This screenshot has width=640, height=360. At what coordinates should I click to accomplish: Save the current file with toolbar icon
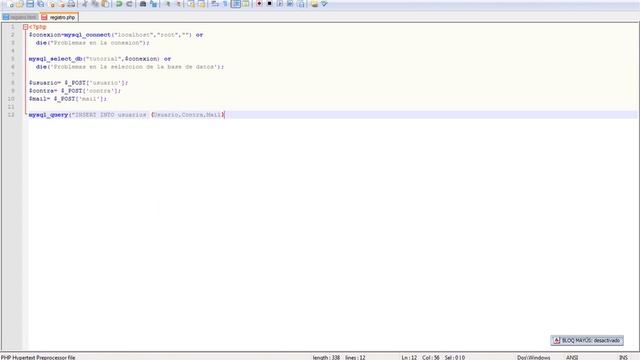click(30, 4)
